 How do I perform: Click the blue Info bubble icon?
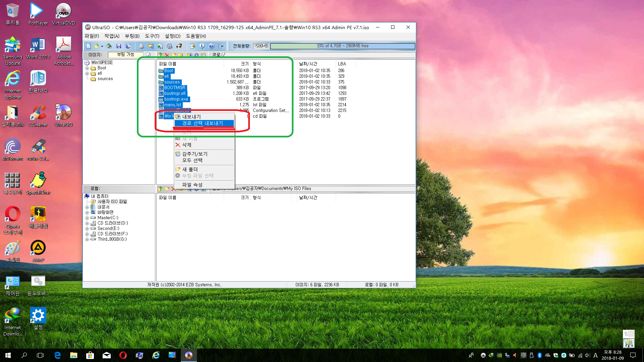[202, 46]
